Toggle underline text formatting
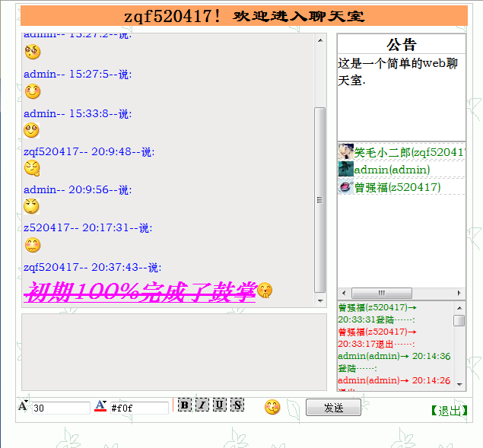The image size is (483, 448). pos(219,405)
